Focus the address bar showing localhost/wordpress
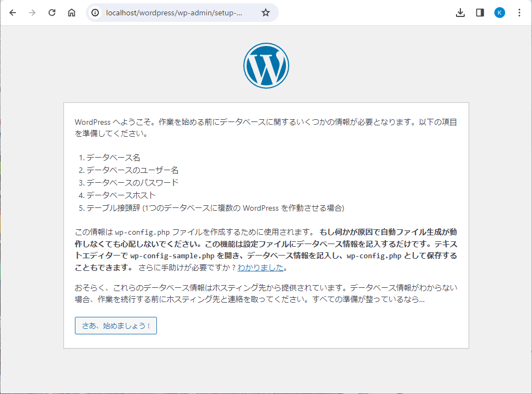Viewport: 532px width, 394px height. (x=174, y=13)
